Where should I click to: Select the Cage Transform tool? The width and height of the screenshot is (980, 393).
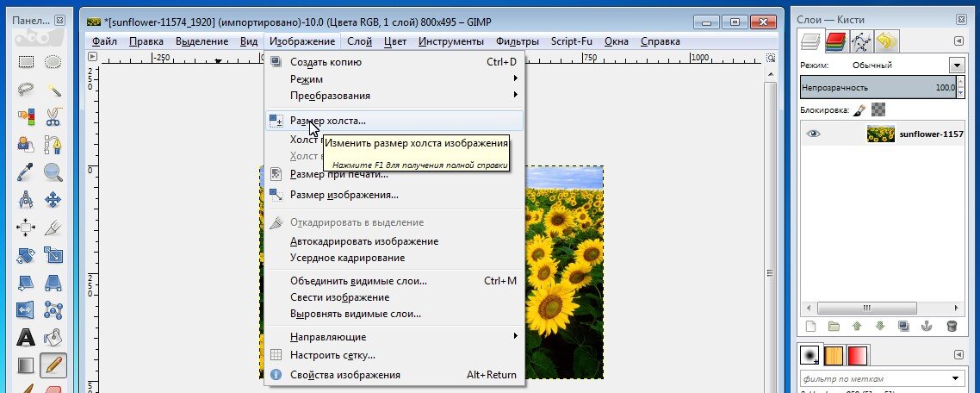pos(53,309)
